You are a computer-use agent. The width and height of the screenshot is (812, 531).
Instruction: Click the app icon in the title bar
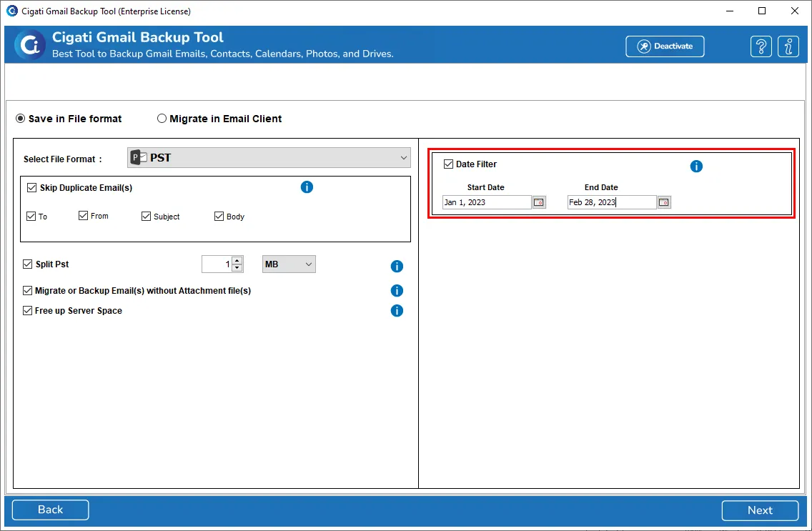coord(11,11)
